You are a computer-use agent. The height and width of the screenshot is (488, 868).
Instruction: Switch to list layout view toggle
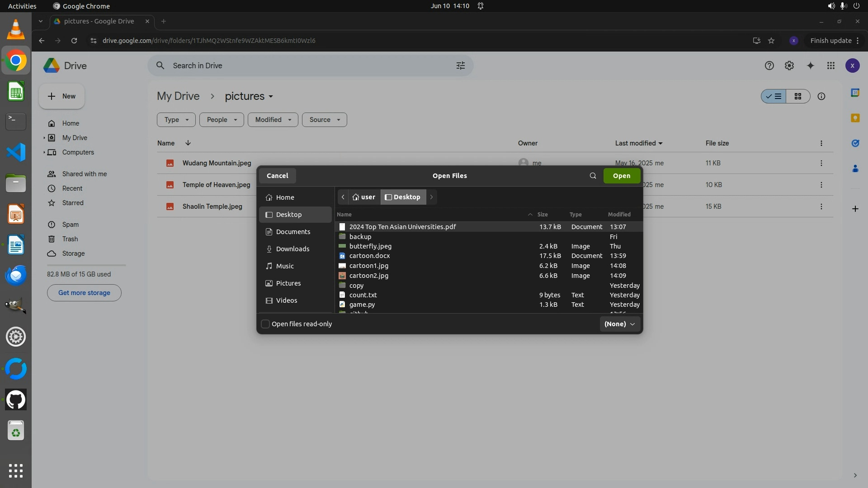coord(774,96)
